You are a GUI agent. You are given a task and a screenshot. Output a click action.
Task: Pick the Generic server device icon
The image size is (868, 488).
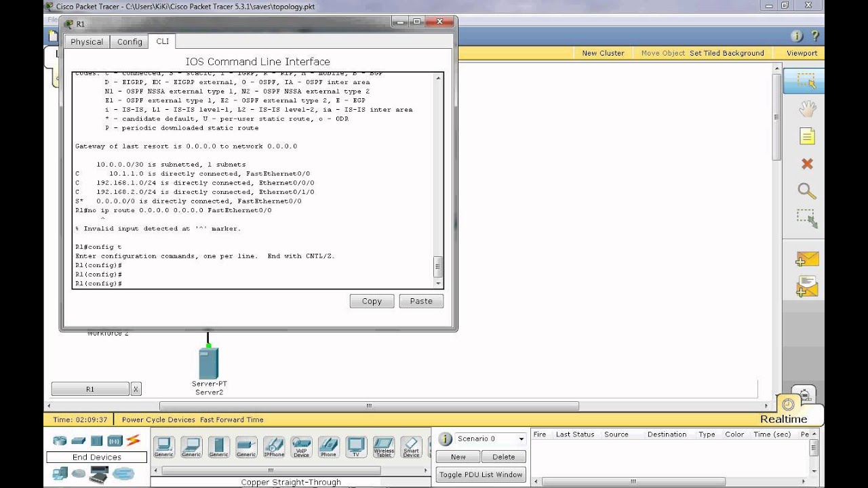[218, 447]
